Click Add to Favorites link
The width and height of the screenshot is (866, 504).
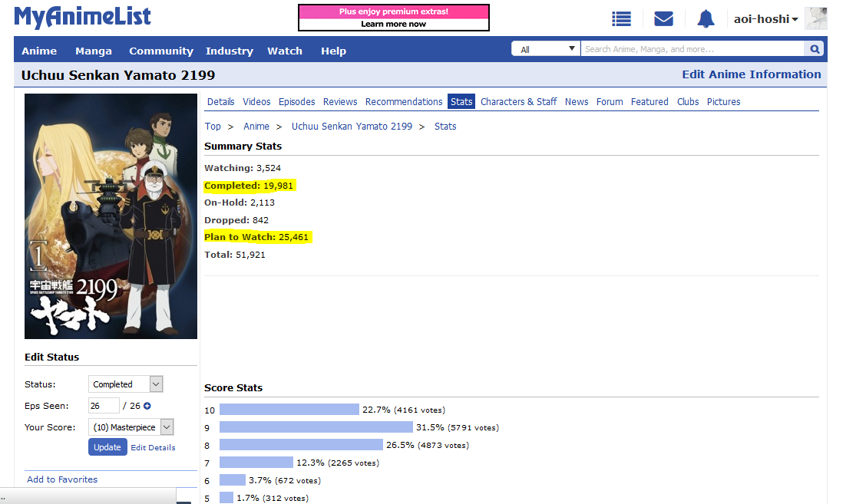pos(62,479)
